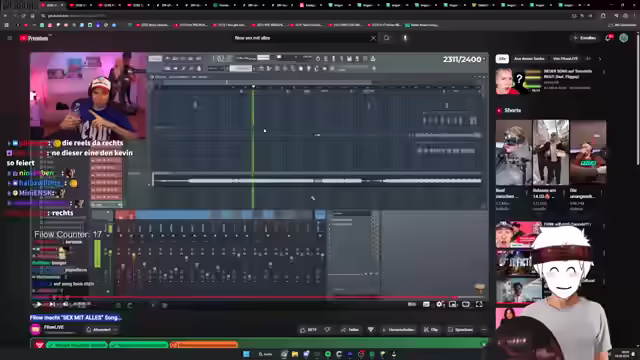Open YouTube notifications bell
Image resolution: width=640 pixels, height=360 pixels.
click(x=608, y=38)
